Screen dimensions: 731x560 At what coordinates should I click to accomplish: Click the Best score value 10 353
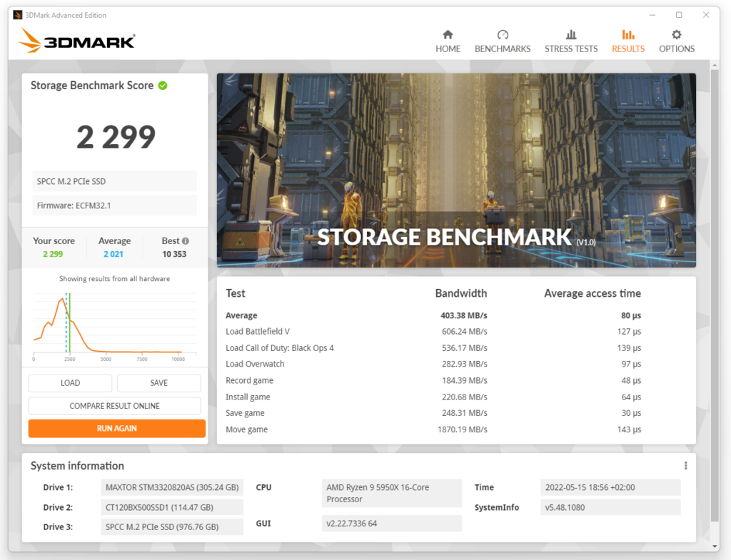pos(174,254)
